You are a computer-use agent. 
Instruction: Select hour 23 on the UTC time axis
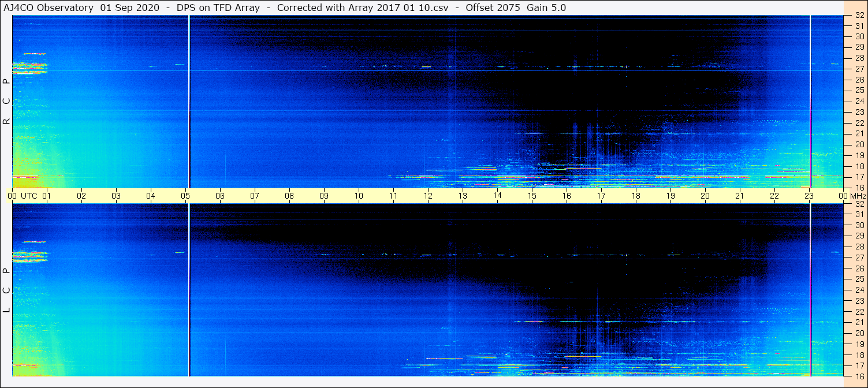tap(809, 196)
